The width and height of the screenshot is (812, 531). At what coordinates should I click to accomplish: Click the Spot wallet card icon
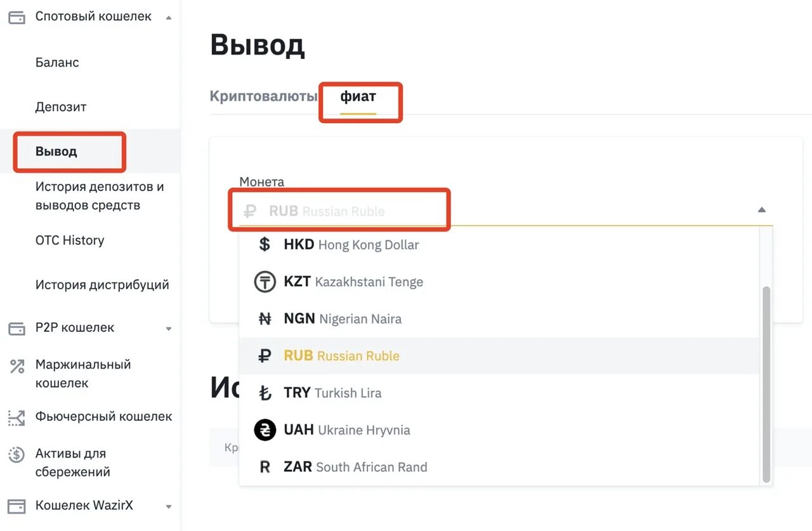click(x=16, y=17)
